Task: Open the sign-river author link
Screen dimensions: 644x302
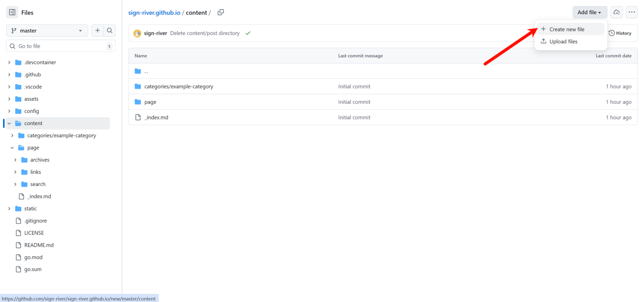Action: [155, 34]
